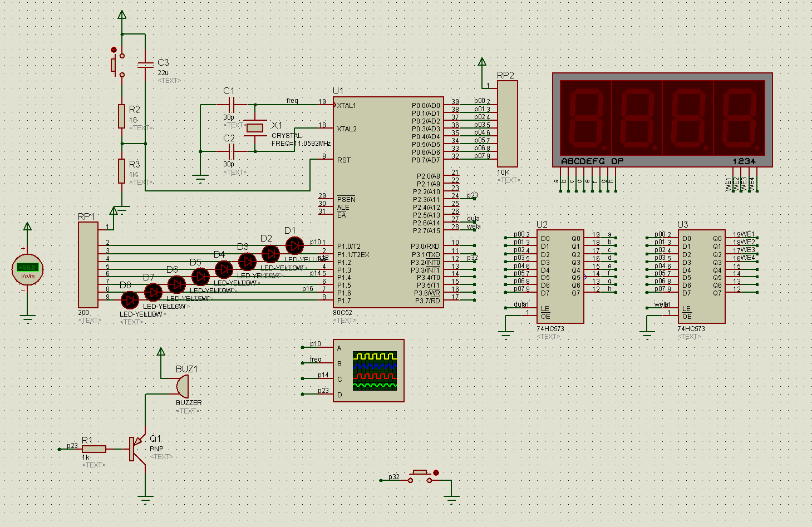Select the C2 30p capacitor

[x=232, y=151]
